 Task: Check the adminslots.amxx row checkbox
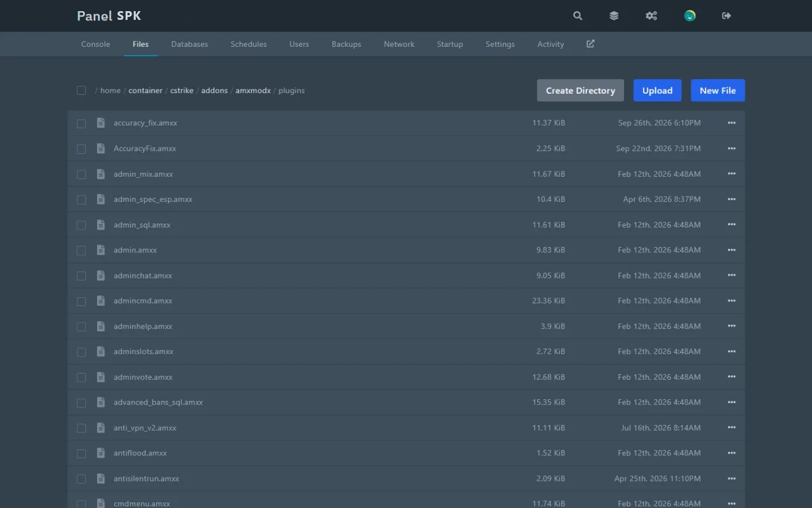click(81, 352)
